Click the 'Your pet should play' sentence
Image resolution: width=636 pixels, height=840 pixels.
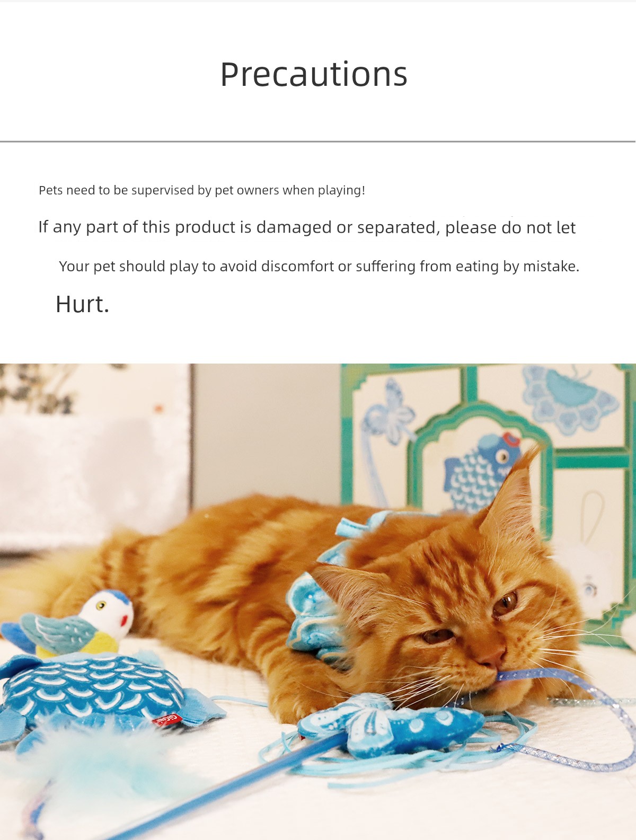click(x=319, y=266)
